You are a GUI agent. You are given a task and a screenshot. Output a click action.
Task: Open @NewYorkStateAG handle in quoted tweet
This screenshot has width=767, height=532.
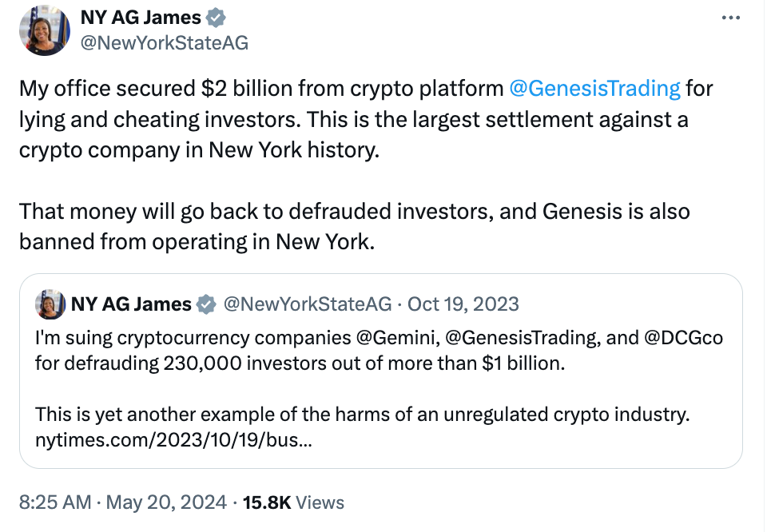coord(308,304)
